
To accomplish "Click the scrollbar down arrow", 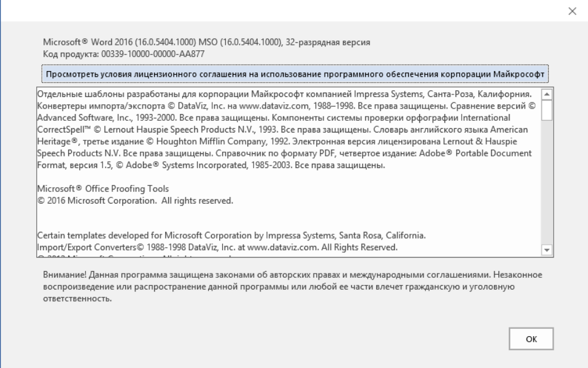I will pos(547,250).
